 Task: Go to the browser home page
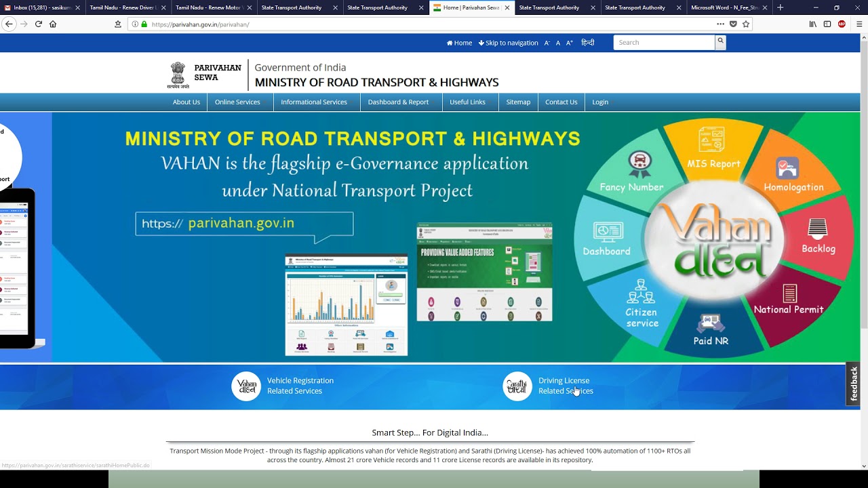(53, 24)
